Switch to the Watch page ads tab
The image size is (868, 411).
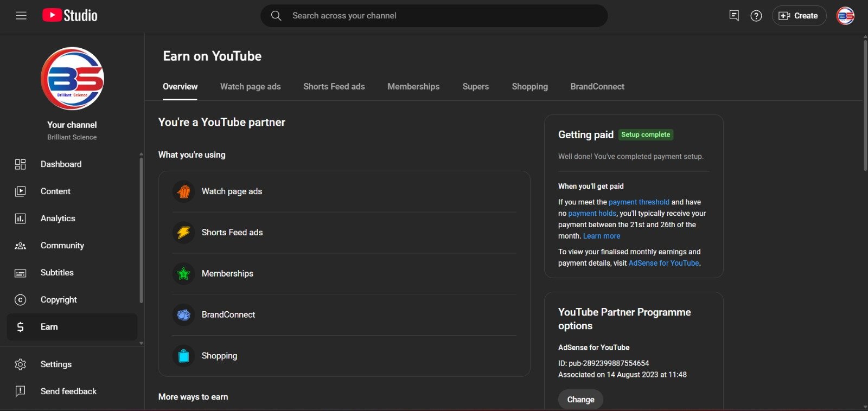tap(250, 87)
